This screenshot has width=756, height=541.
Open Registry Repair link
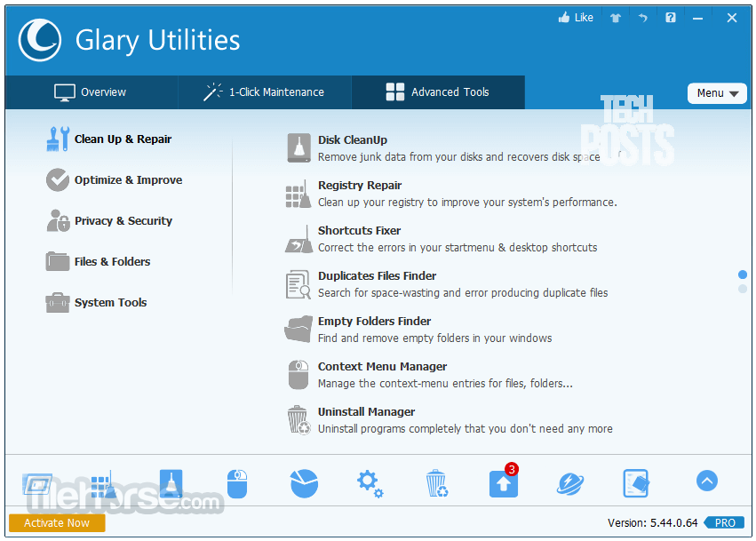360,185
